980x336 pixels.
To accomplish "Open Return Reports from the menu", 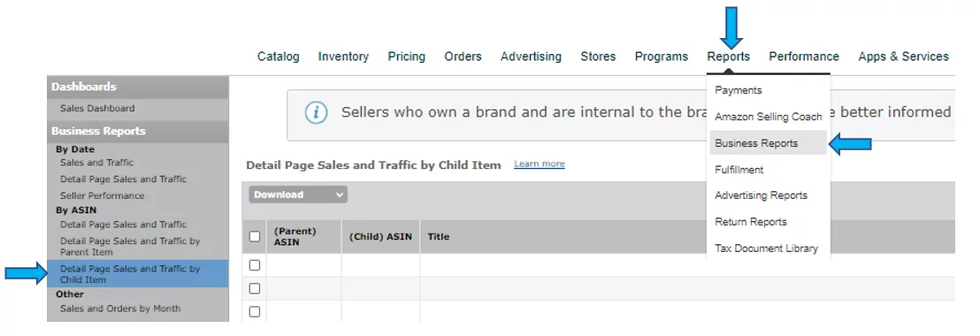I will click(x=751, y=222).
